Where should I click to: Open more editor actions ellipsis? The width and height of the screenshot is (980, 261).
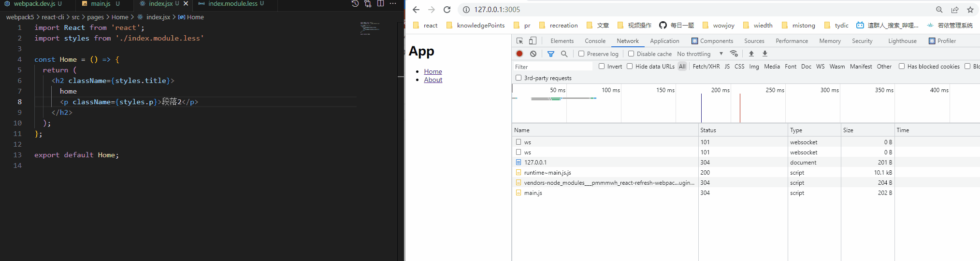(393, 3)
